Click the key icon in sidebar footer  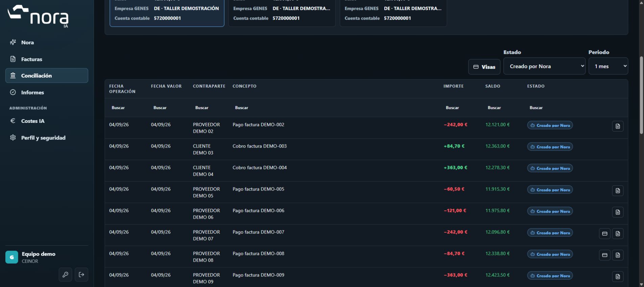pyautogui.click(x=65, y=274)
